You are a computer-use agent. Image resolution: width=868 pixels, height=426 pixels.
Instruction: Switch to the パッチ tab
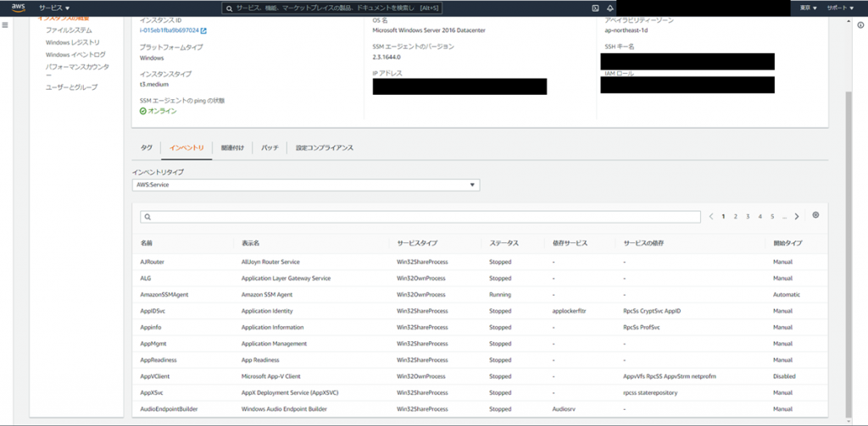point(270,148)
